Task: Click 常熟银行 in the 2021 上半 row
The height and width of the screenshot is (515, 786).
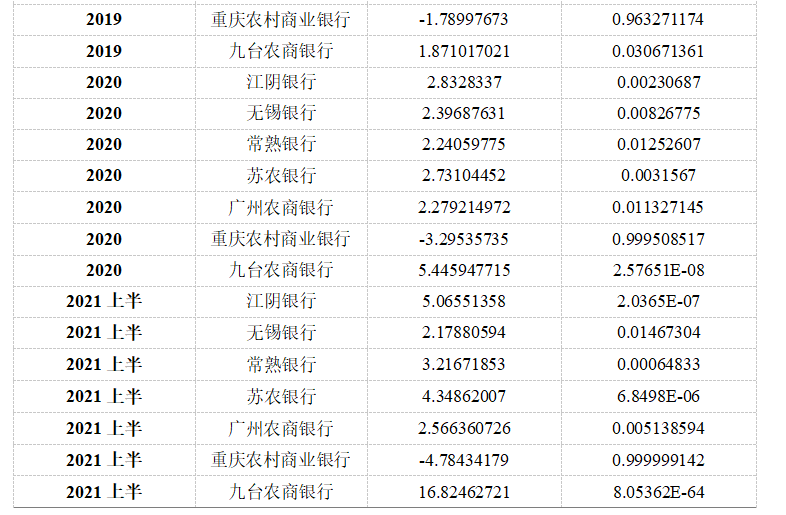Action: coord(281,365)
